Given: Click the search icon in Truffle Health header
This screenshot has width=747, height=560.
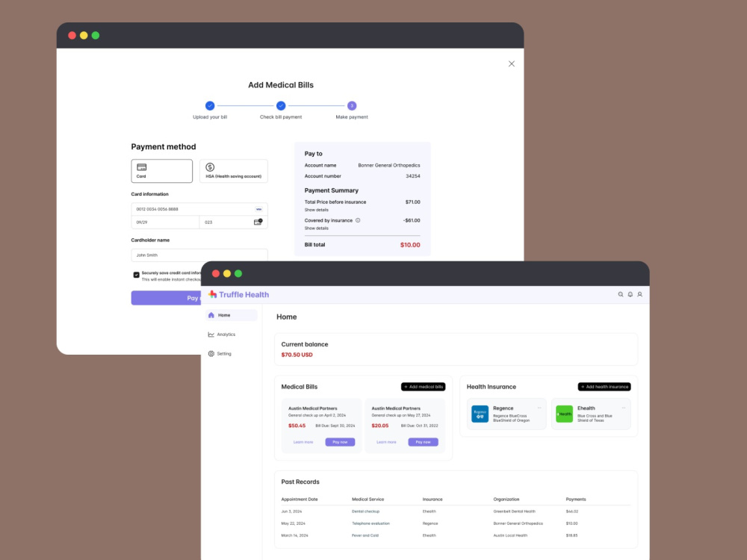Looking at the screenshot, I should [620, 294].
